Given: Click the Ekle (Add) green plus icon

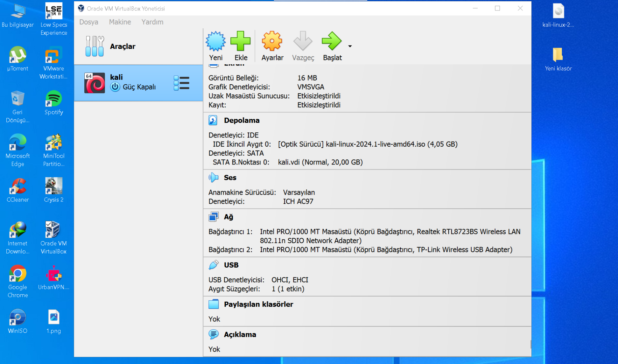Looking at the screenshot, I should coord(241,41).
